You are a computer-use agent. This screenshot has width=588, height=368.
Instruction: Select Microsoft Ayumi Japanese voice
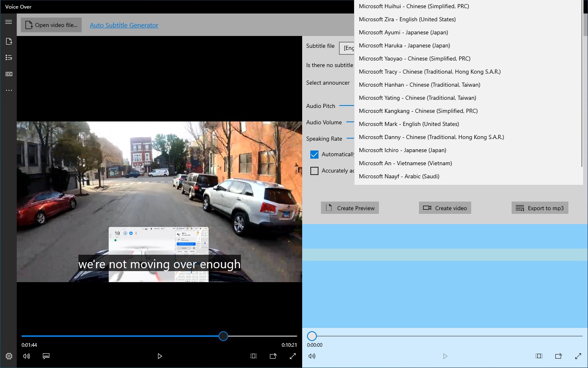click(468, 32)
